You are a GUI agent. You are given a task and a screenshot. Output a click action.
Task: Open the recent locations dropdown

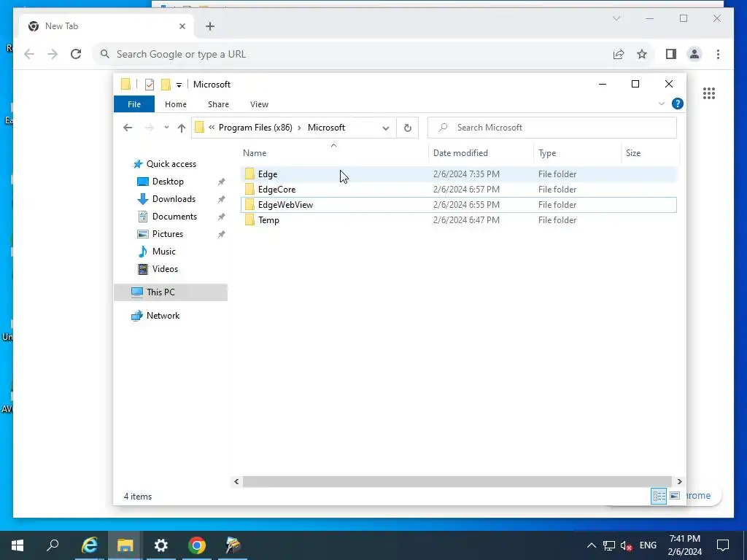click(166, 128)
